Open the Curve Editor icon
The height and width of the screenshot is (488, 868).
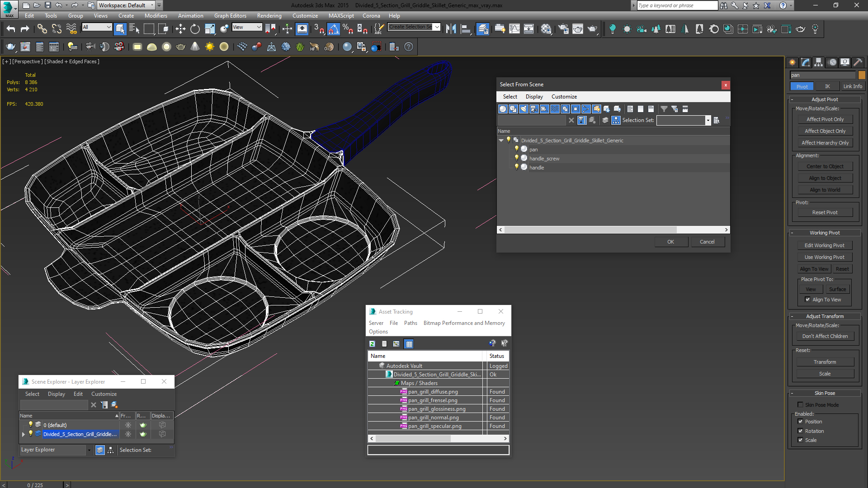tap(514, 29)
